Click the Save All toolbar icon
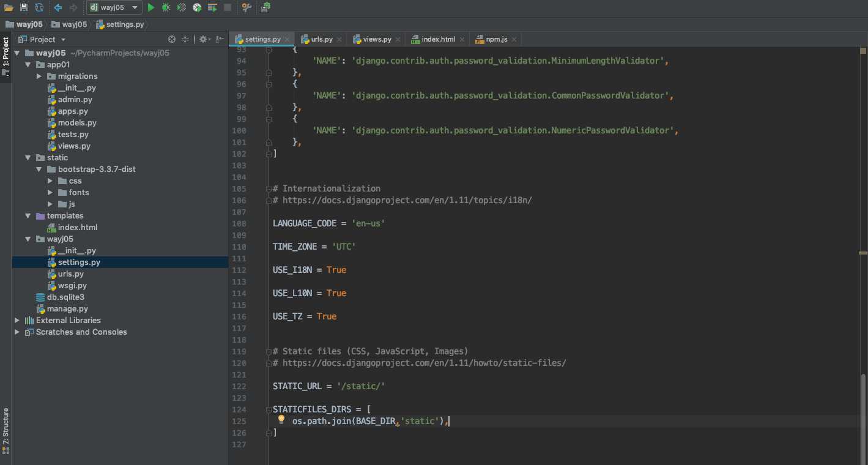Viewport: 868px width, 465px height. click(24, 7)
